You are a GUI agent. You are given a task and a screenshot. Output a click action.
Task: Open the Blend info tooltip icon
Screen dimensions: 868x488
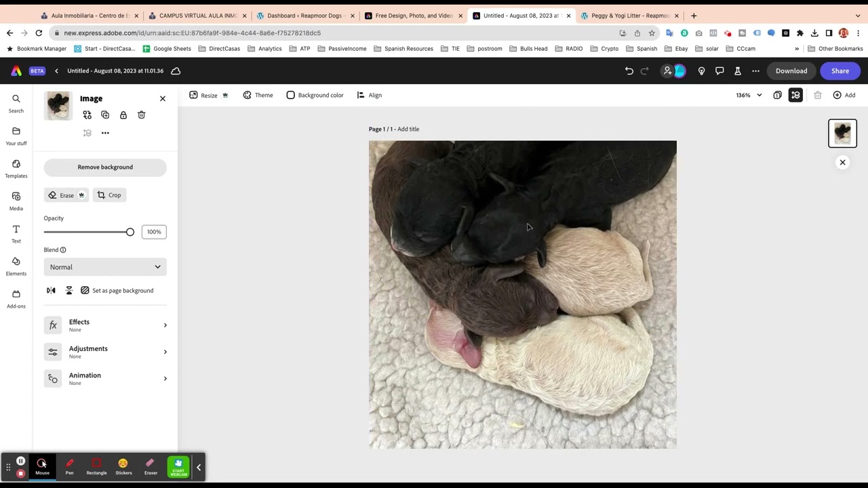[x=63, y=250]
